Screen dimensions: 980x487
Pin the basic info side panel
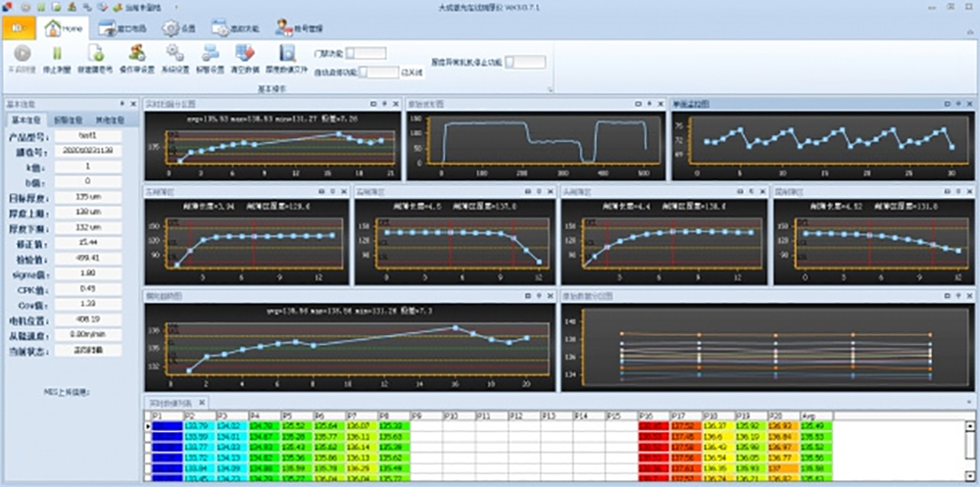pyautogui.click(x=122, y=104)
